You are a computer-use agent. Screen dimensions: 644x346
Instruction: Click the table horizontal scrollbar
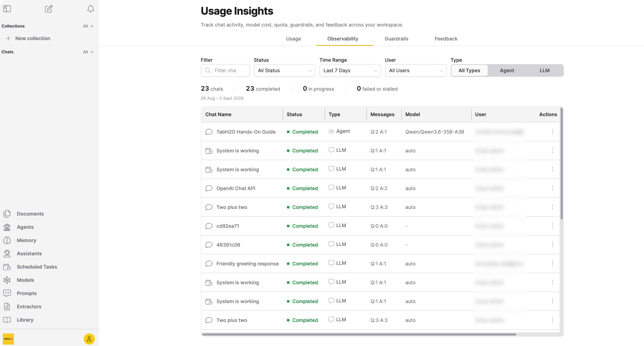359,334
